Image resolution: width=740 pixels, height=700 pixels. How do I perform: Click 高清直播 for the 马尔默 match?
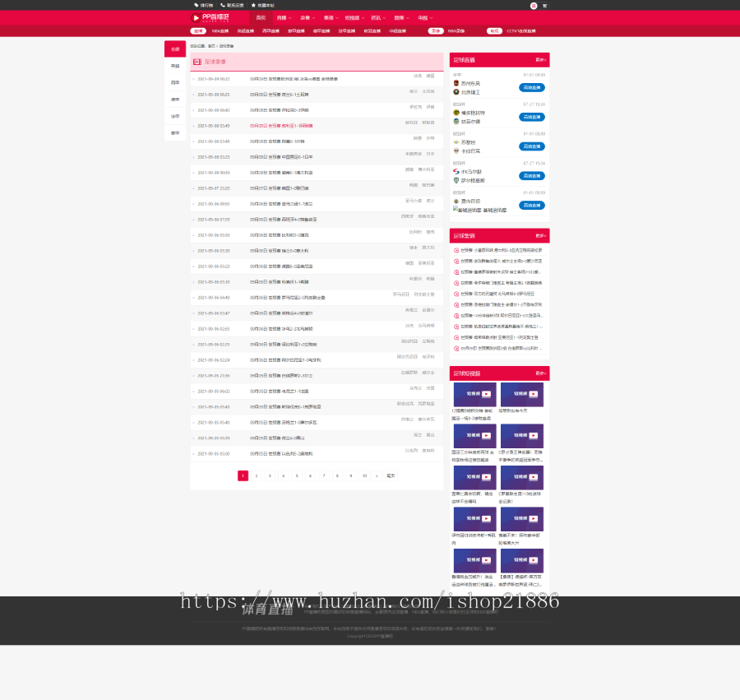[x=532, y=175]
